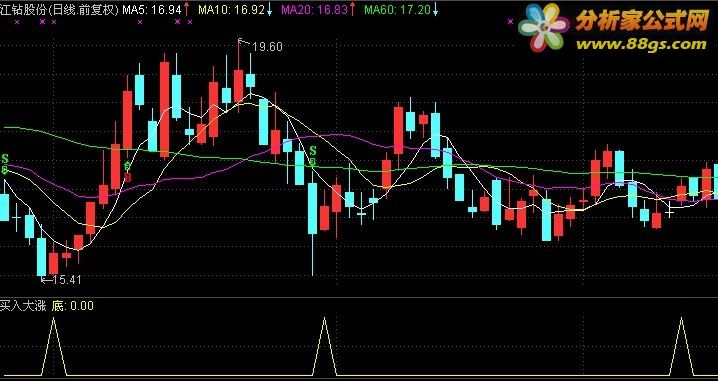
Task: Click the first yellow spike in indicator panel
Action: click(54, 346)
